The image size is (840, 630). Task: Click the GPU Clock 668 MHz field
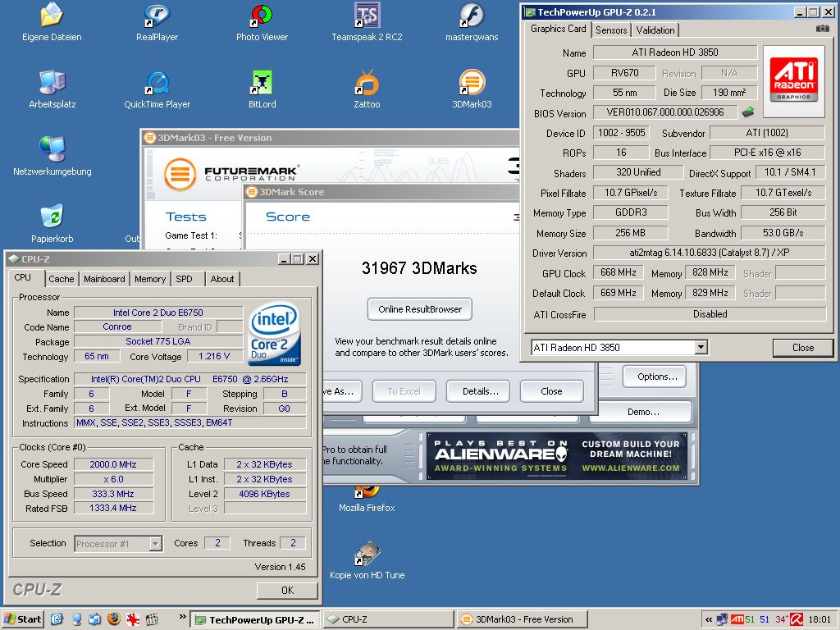(619, 272)
